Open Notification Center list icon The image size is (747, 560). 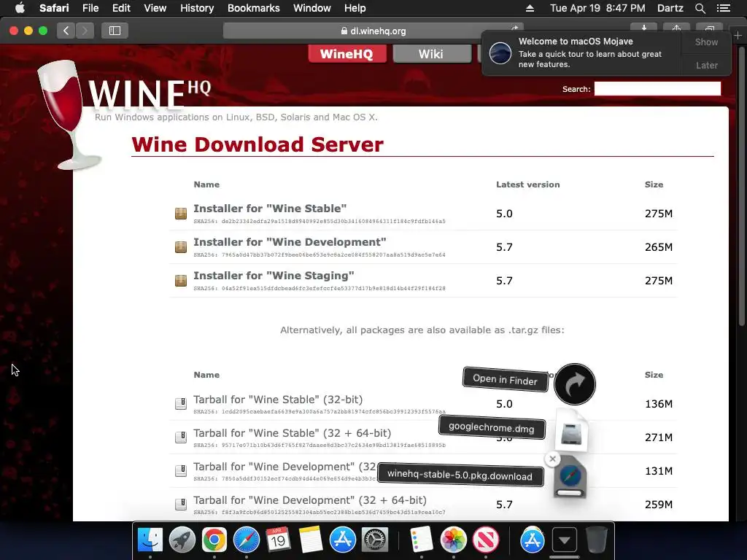[723, 8]
